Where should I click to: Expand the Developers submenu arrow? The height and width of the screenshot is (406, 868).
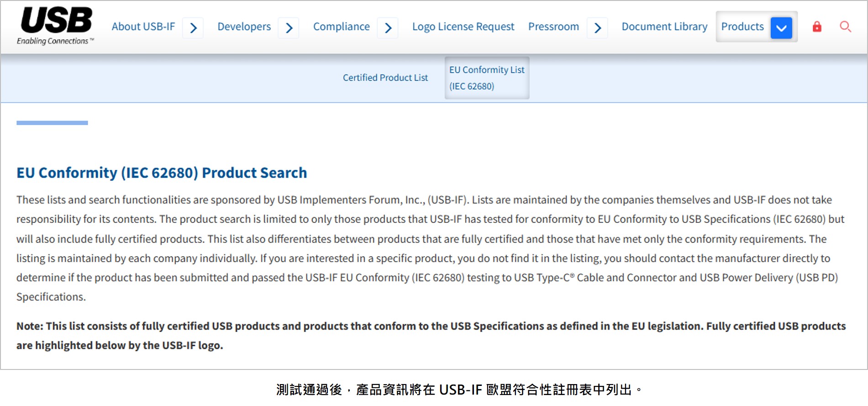click(289, 28)
